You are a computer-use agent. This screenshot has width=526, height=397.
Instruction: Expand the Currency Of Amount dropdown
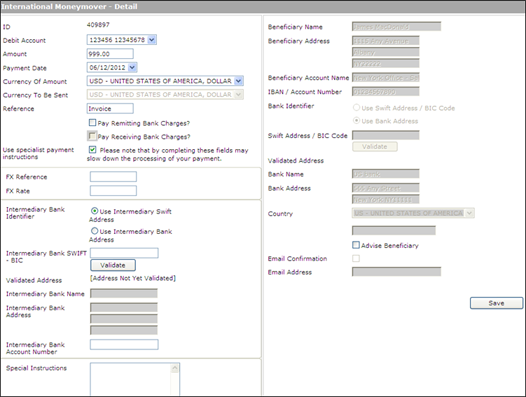tap(165, 81)
